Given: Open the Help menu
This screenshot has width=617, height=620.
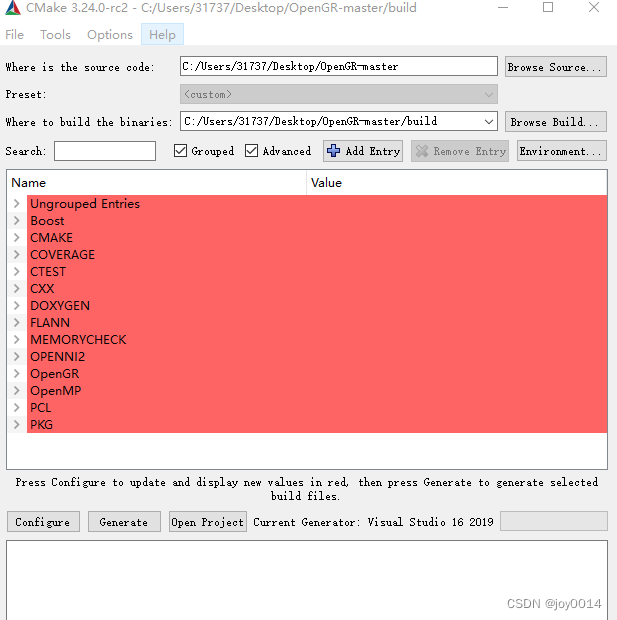Looking at the screenshot, I should pos(162,35).
